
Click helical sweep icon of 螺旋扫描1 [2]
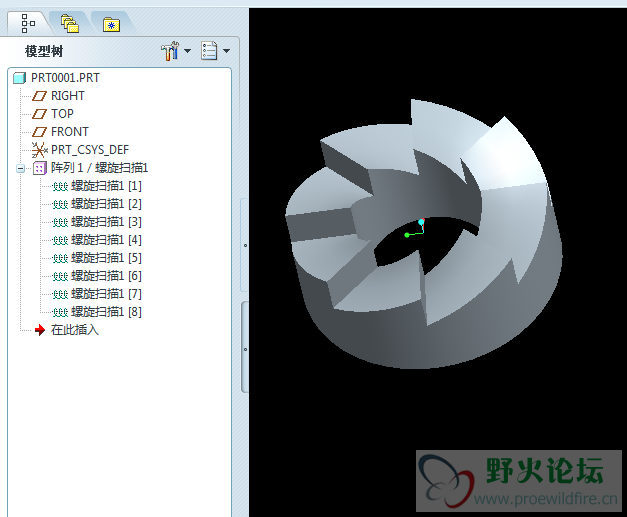pos(60,204)
